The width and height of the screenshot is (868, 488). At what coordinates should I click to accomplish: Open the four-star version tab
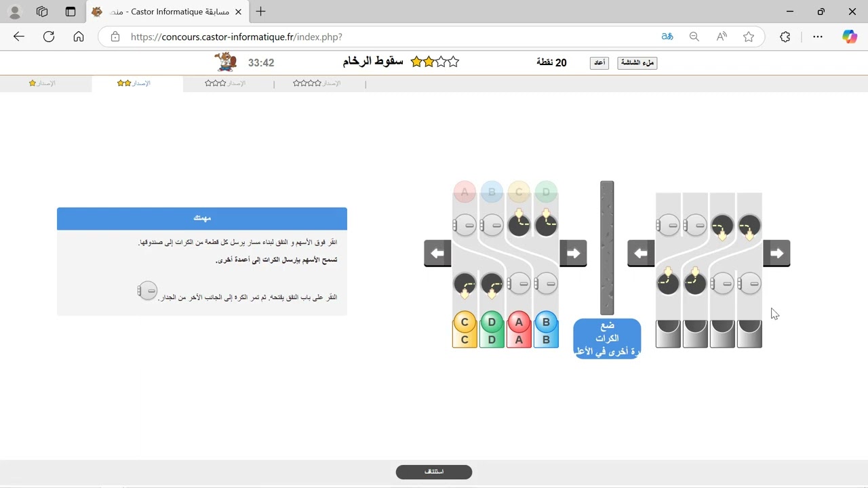317,83
